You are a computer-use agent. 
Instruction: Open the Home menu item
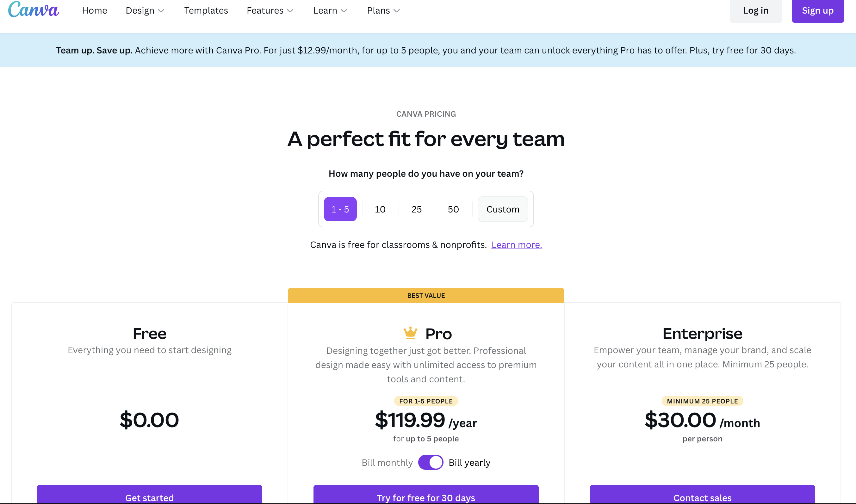pyautogui.click(x=94, y=10)
